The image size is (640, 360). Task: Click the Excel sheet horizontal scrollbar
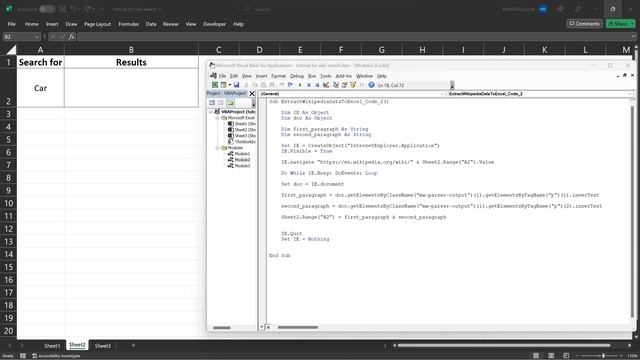pyautogui.click(x=504, y=346)
